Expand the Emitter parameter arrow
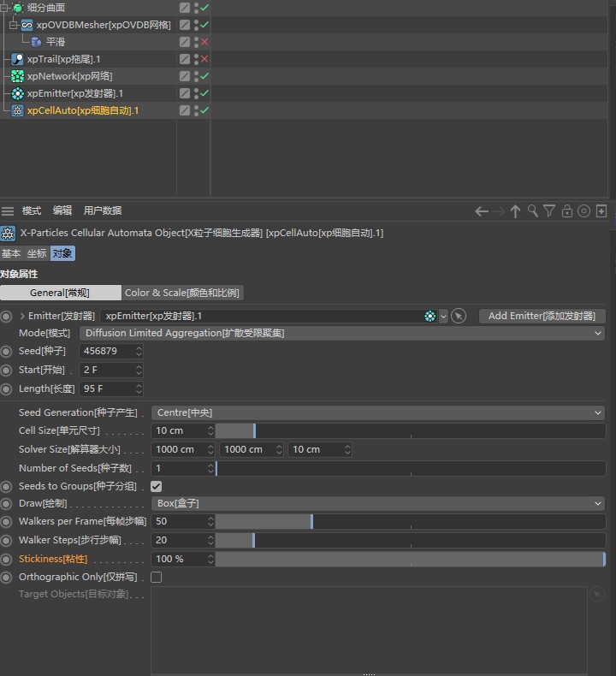 (x=22, y=316)
